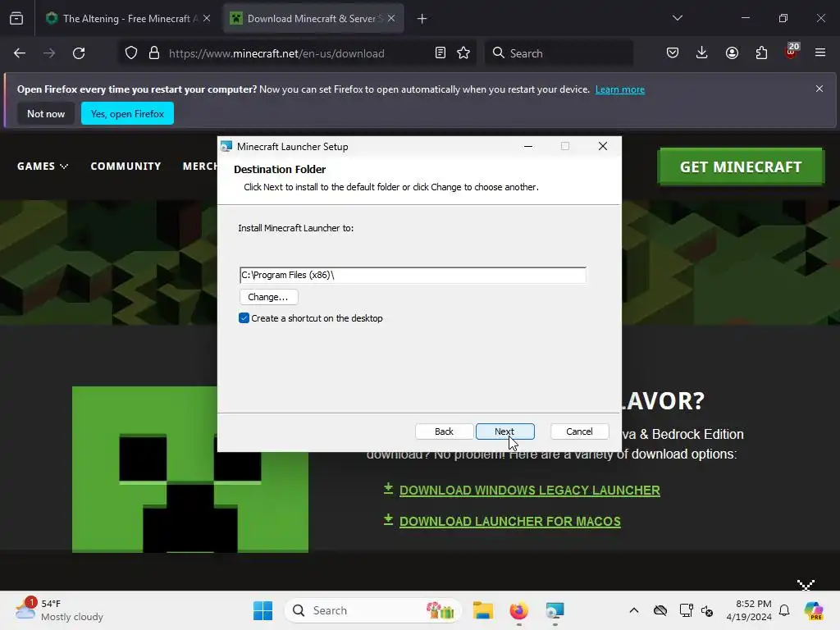This screenshot has height=630, width=840.
Task: Click the Minecraft Launcher Setup title icon
Action: pyautogui.click(x=226, y=146)
